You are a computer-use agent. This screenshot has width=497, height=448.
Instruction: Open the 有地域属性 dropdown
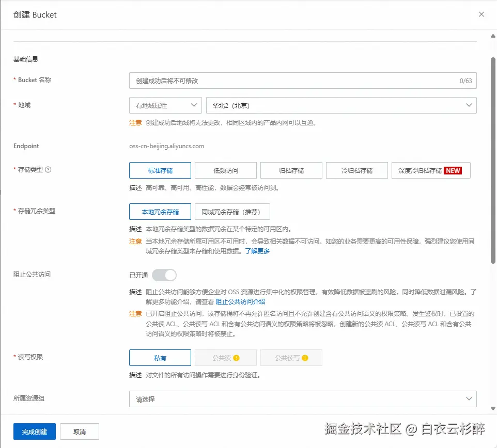click(x=165, y=105)
